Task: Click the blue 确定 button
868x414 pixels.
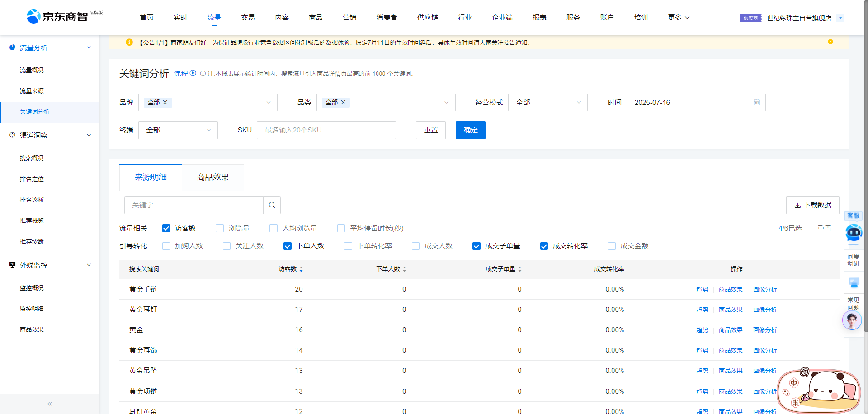Action: coord(470,130)
